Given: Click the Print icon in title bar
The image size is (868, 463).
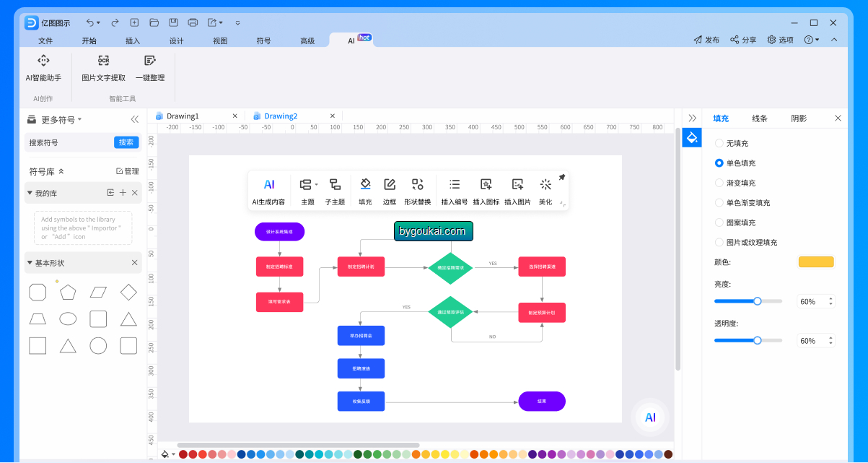Looking at the screenshot, I should 193,22.
